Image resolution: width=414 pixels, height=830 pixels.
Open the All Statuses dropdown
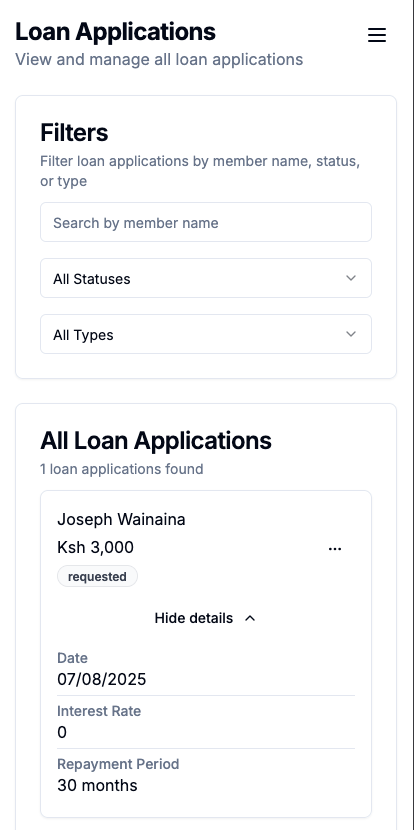coord(206,278)
